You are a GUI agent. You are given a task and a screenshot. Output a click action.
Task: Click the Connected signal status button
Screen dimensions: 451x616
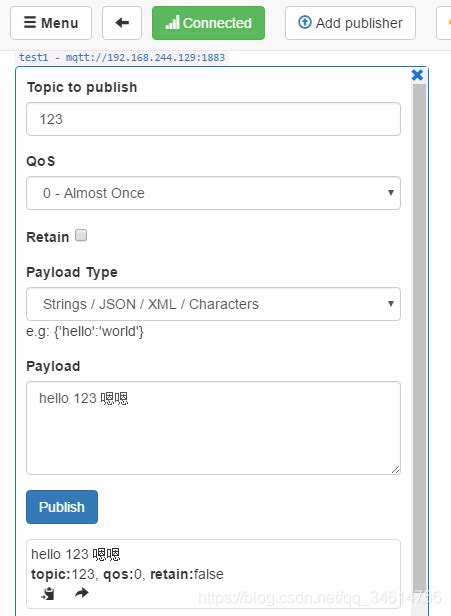(x=208, y=23)
